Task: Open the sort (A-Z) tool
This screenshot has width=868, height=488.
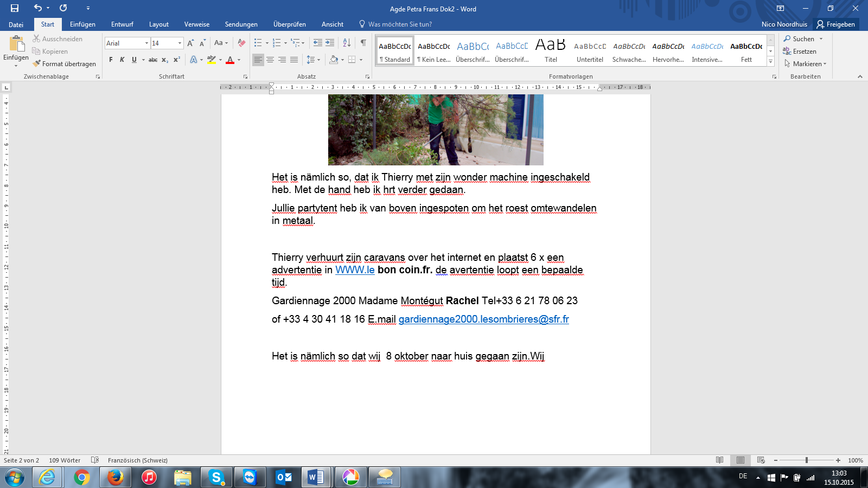Action: 346,43
